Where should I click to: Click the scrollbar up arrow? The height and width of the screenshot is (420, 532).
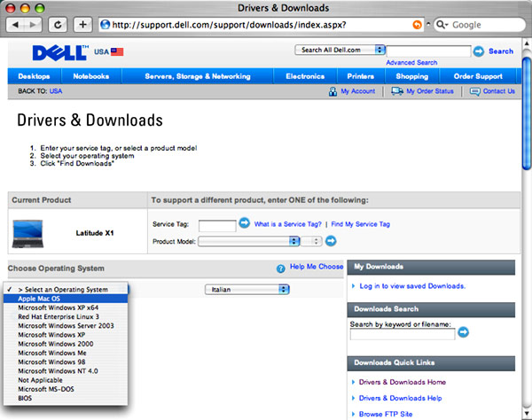[x=527, y=43]
